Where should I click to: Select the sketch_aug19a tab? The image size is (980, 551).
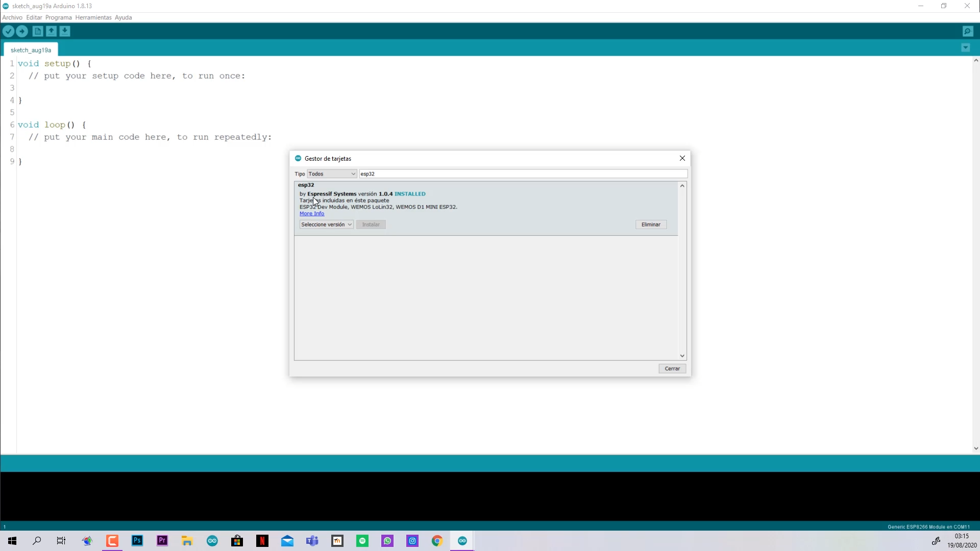pyautogui.click(x=31, y=50)
